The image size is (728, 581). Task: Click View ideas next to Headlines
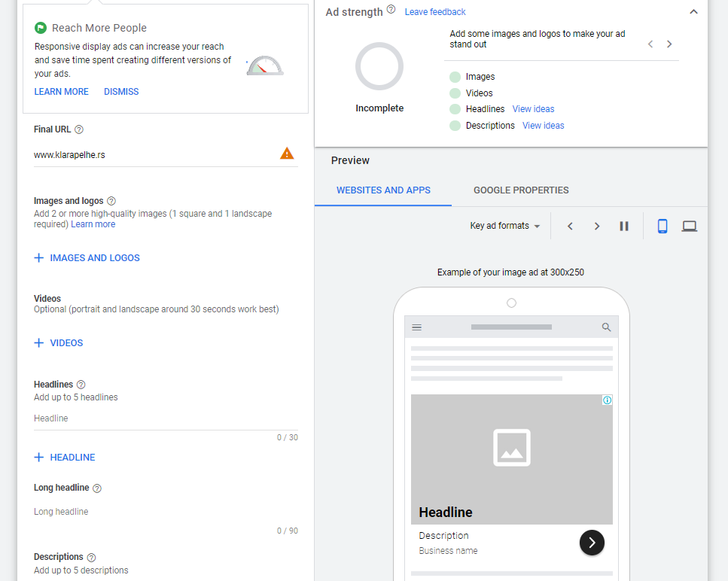point(533,109)
